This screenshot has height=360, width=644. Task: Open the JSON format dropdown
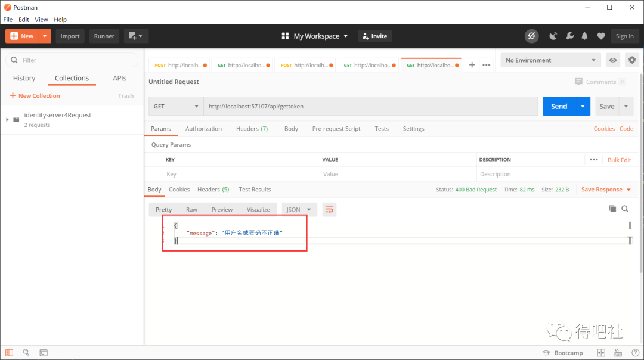[299, 209]
